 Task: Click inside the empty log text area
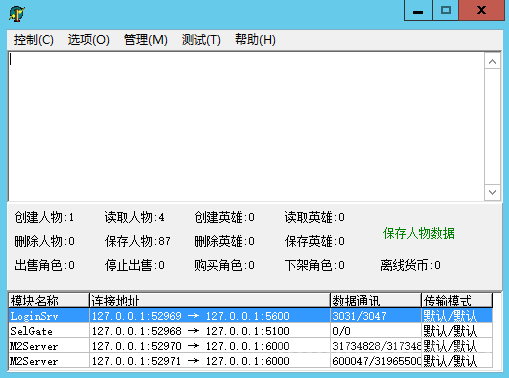[x=246, y=127]
